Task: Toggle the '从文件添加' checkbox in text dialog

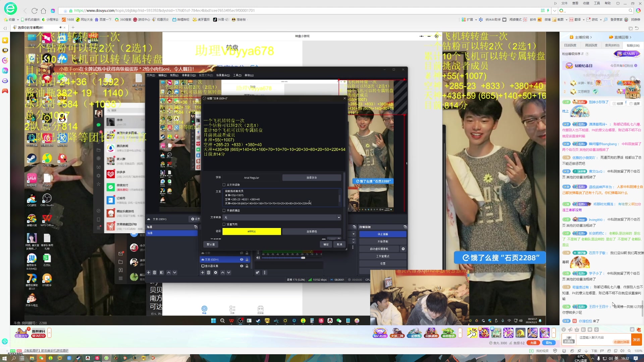Action: tap(224, 185)
